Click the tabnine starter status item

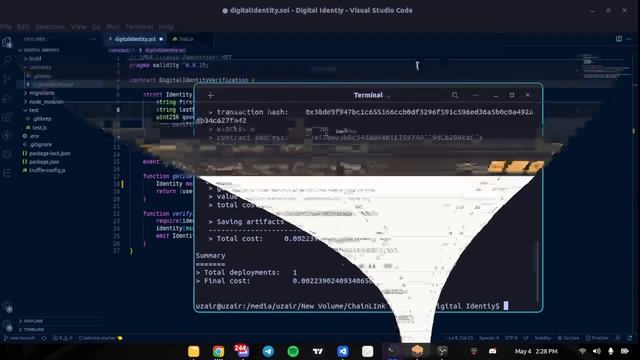tap(100, 338)
